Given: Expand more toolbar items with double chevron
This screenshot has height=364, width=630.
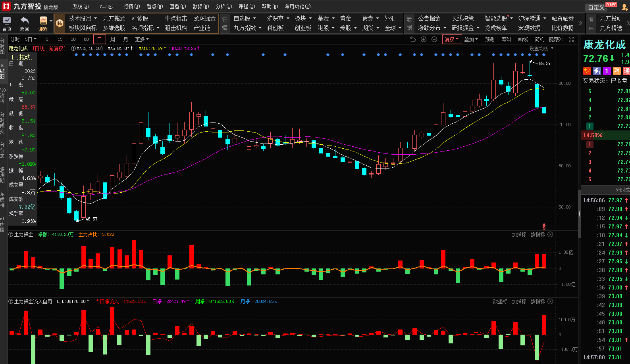Looking at the screenshot, I should (580, 23).
